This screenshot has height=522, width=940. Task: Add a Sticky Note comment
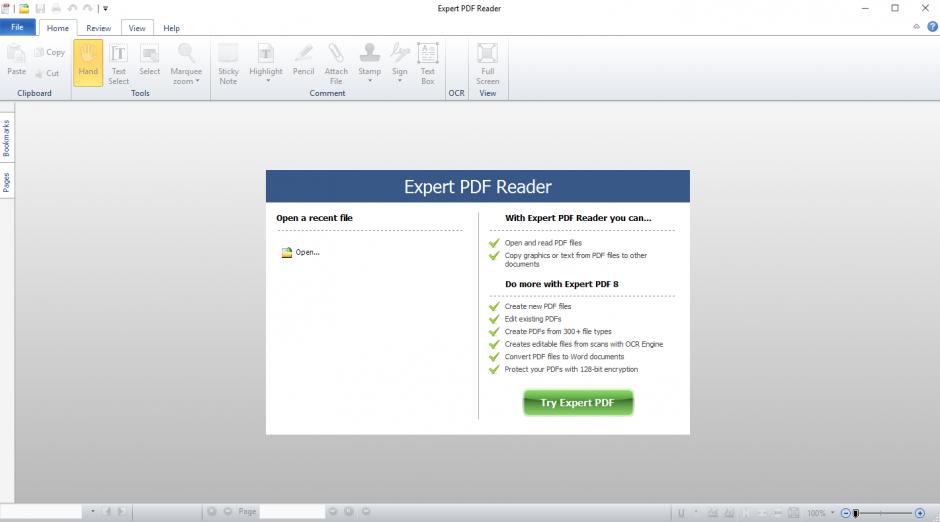(228, 62)
